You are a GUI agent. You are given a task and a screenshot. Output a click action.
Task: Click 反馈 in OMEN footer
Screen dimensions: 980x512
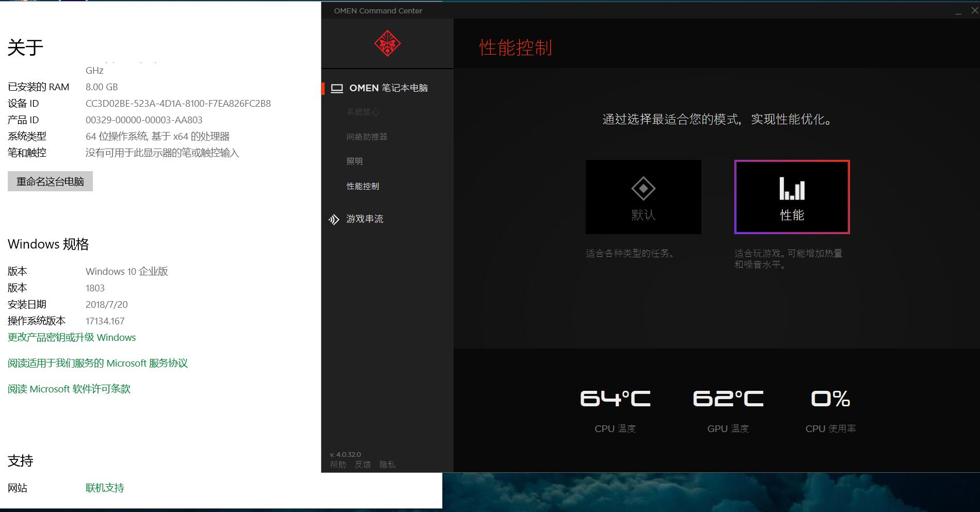click(x=363, y=465)
